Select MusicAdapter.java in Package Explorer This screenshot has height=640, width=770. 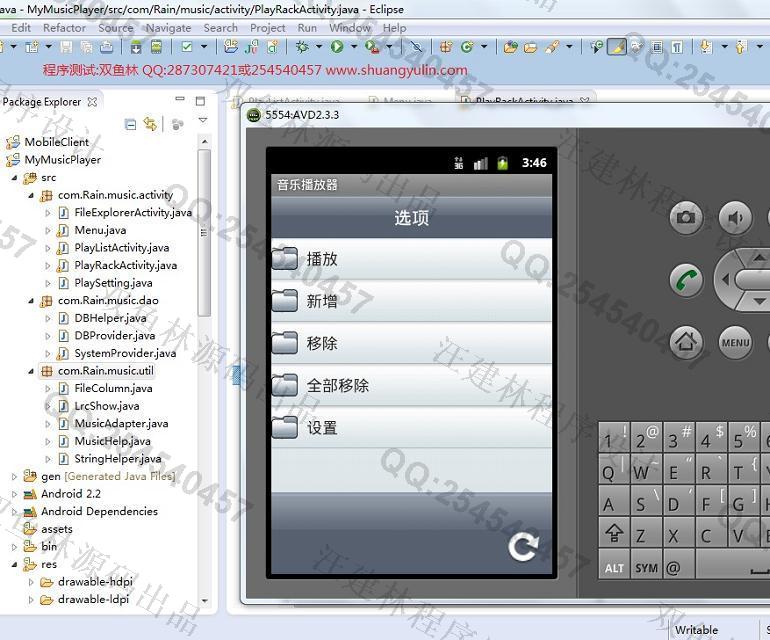click(121, 424)
